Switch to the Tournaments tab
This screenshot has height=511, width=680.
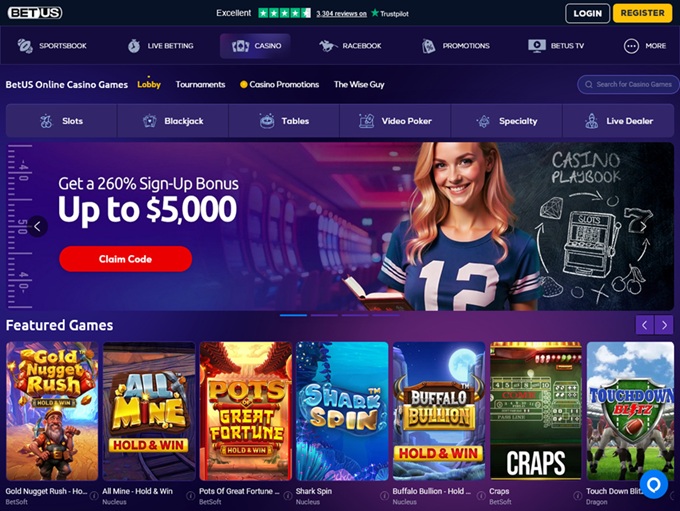pyautogui.click(x=200, y=85)
